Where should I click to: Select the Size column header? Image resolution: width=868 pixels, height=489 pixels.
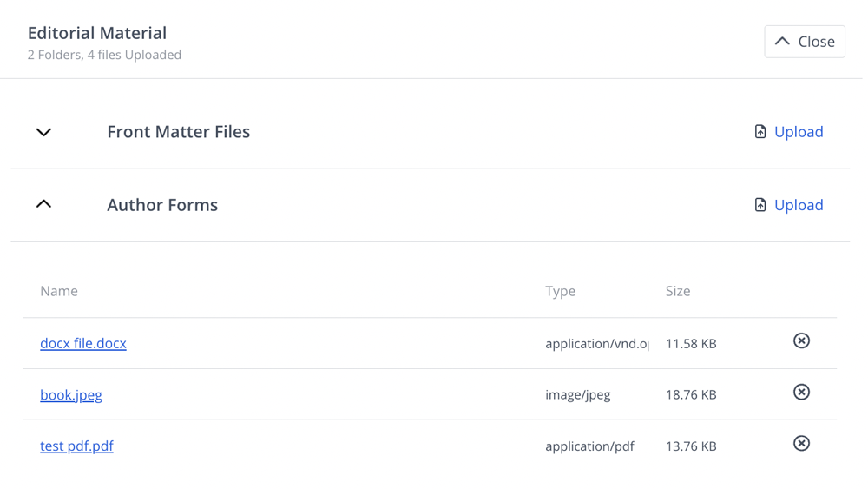(678, 291)
